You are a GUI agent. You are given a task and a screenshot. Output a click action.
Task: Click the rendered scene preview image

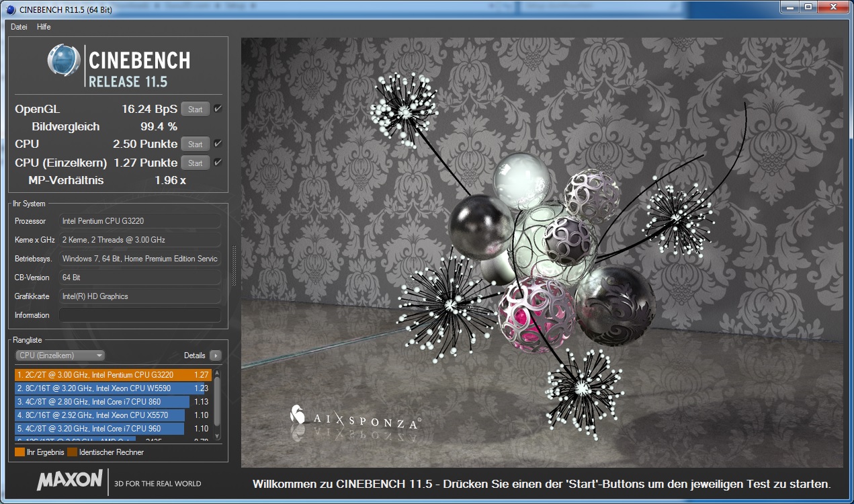[542, 252]
